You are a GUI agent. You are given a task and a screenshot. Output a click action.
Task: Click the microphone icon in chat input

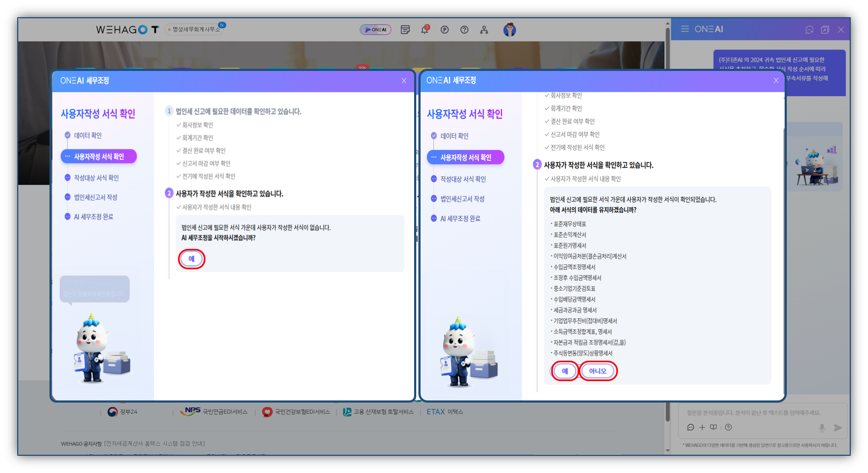822,428
